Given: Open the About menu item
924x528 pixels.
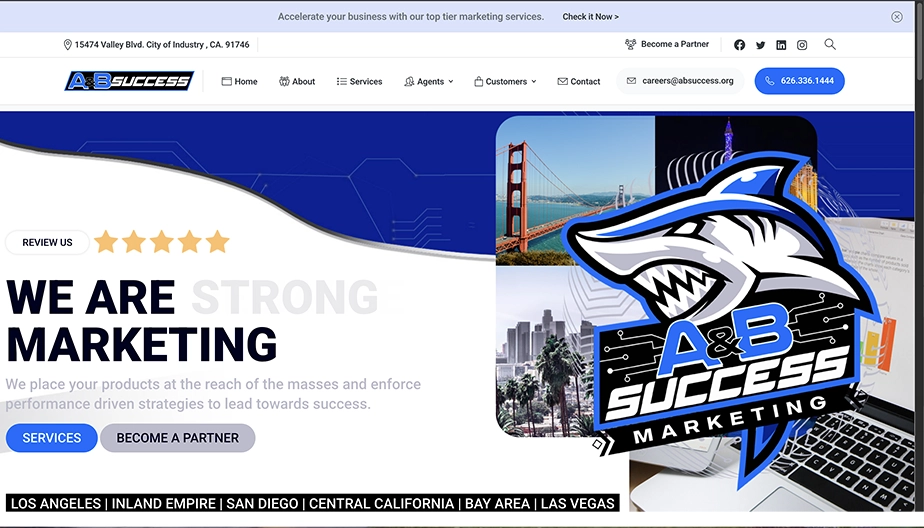Looking at the screenshot, I should pos(297,81).
